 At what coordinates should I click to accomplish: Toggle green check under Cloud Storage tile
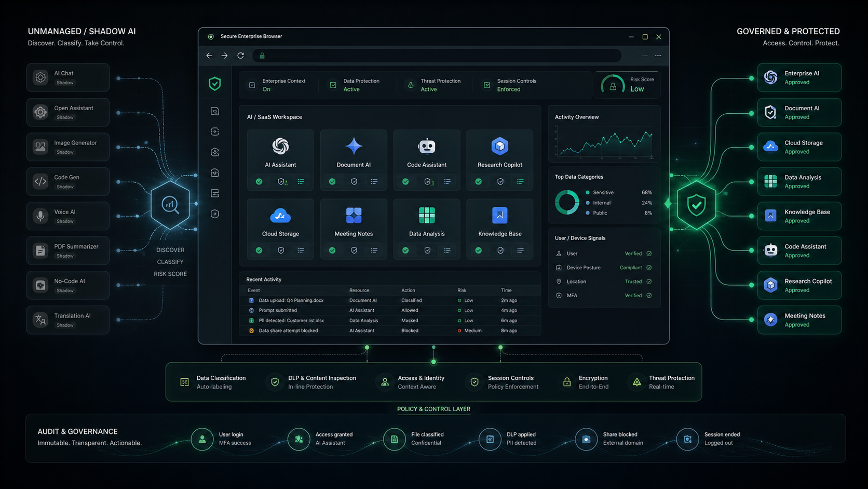click(x=259, y=250)
